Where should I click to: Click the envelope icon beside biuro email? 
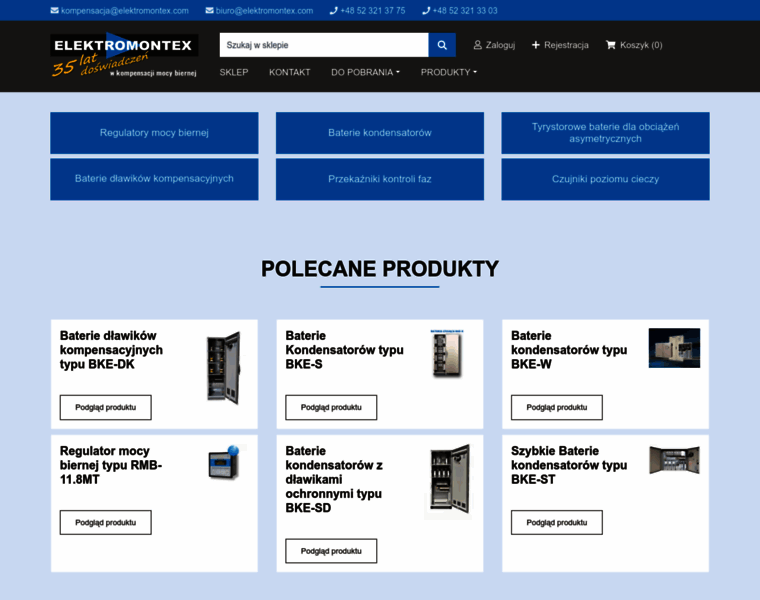click(209, 11)
